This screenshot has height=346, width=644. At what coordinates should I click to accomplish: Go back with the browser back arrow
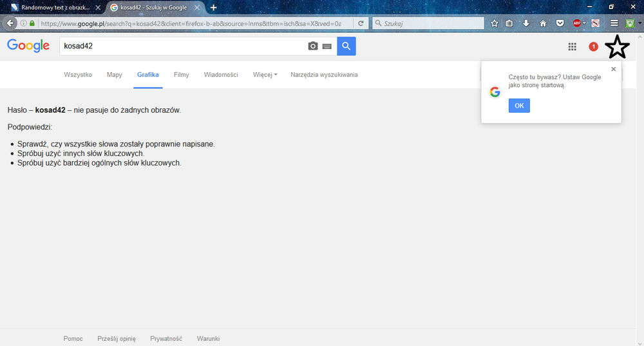[x=10, y=23]
